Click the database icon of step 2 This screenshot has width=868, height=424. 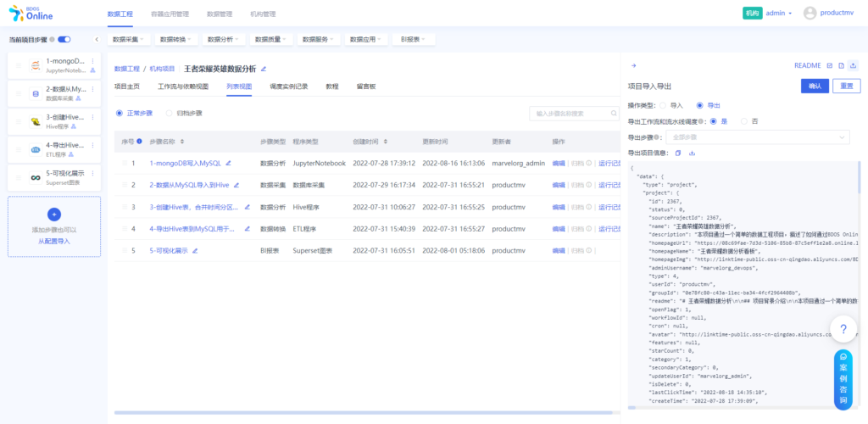pyautogui.click(x=36, y=93)
